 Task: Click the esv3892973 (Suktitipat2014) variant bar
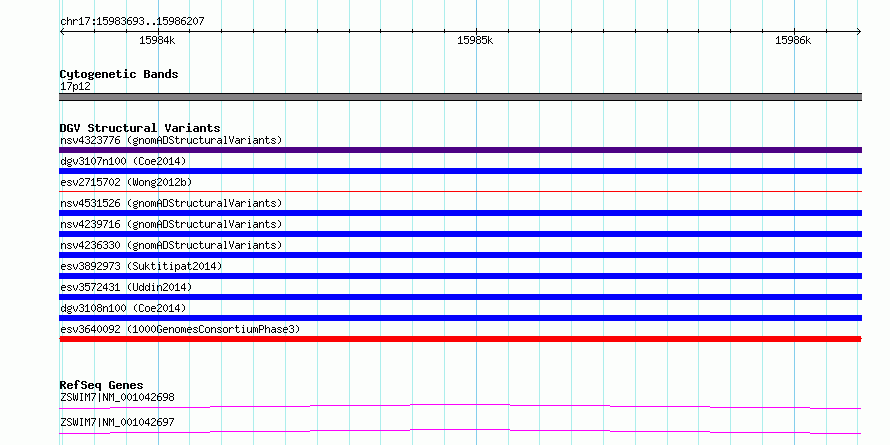tap(460, 276)
